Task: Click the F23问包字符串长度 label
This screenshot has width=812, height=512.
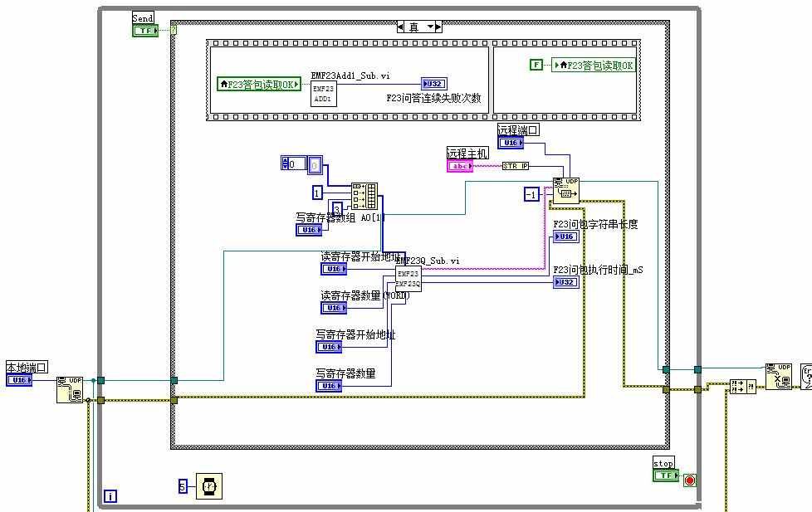Action: (595, 224)
